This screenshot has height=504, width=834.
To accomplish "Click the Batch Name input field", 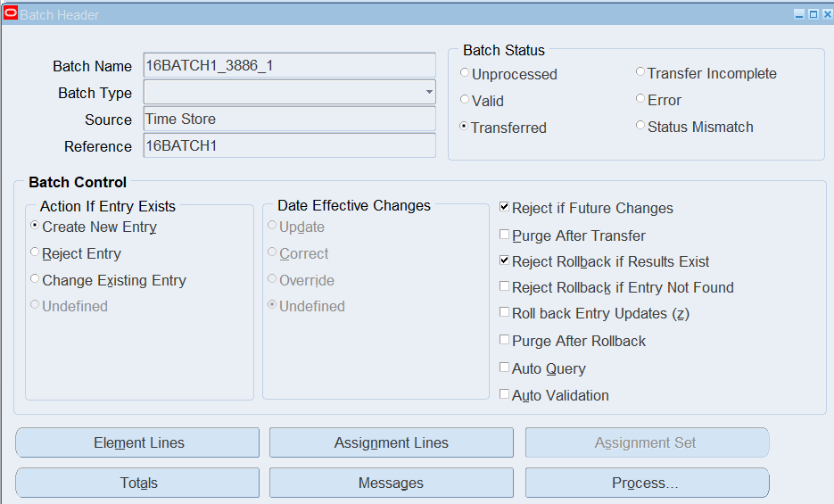I will point(289,66).
